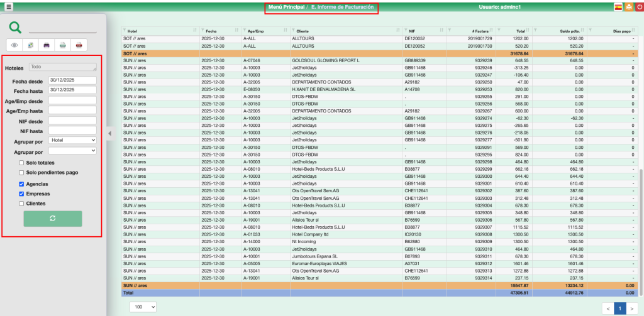Screen dimensions: 644x316
Task: Click the green refresh button
Action: tap(53, 219)
